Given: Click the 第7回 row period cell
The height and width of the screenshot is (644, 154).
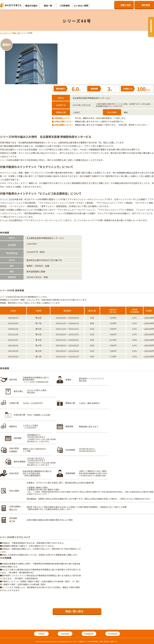Looking at the screenshot, I should pos(38,323).
